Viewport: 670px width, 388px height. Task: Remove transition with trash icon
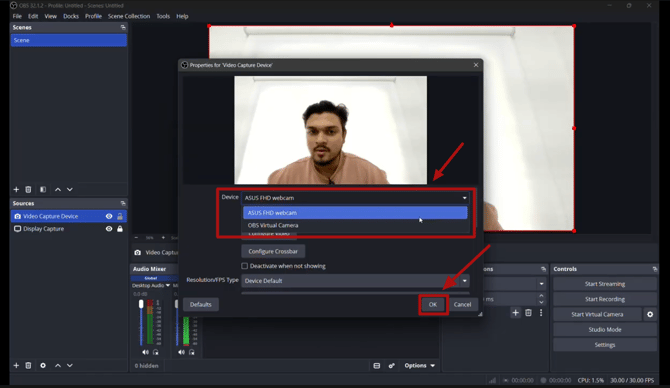point(528,313)
